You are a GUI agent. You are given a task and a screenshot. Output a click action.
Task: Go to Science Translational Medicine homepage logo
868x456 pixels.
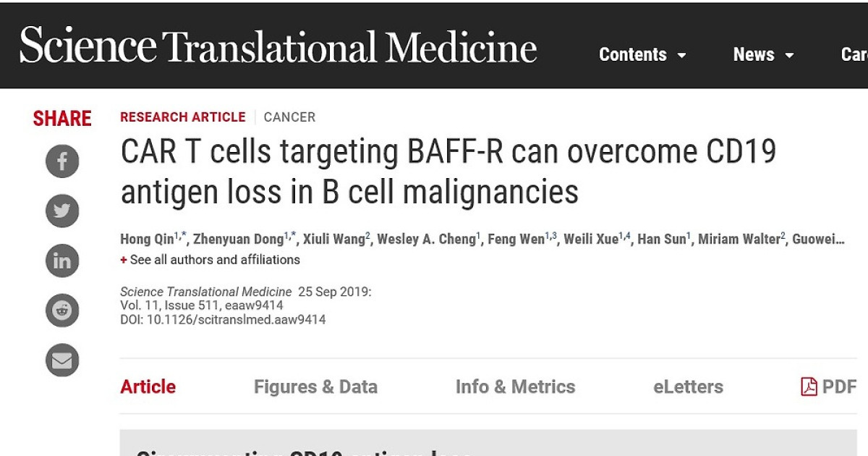[278, 46]
